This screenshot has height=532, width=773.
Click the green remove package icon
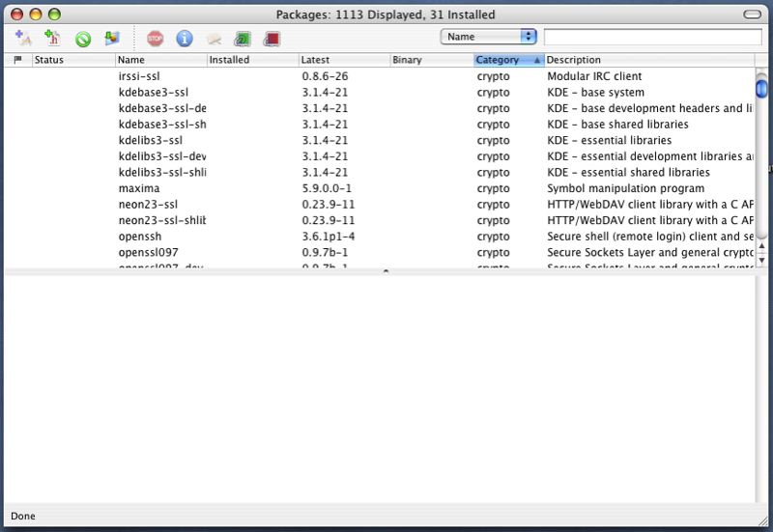83,39
